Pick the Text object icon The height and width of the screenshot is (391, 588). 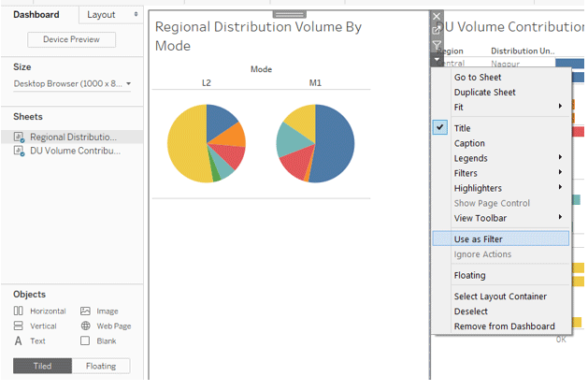[19, 340]
